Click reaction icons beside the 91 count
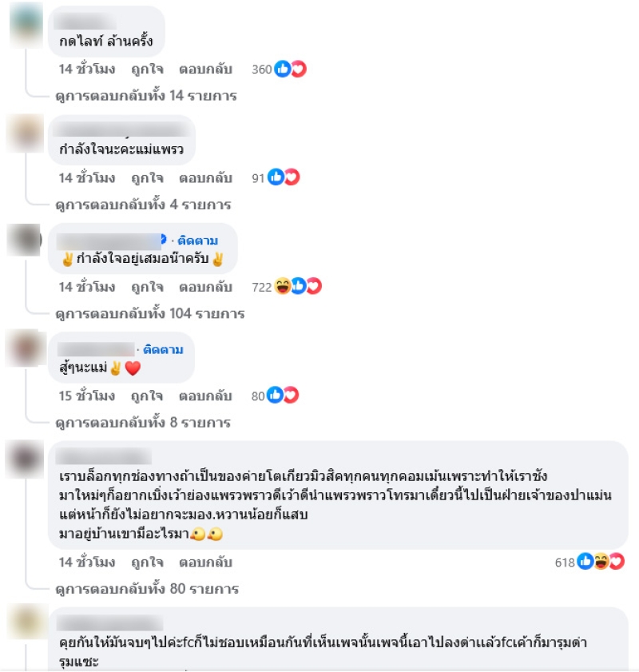Viewport: 639px width, 672px height. point(284,177)
